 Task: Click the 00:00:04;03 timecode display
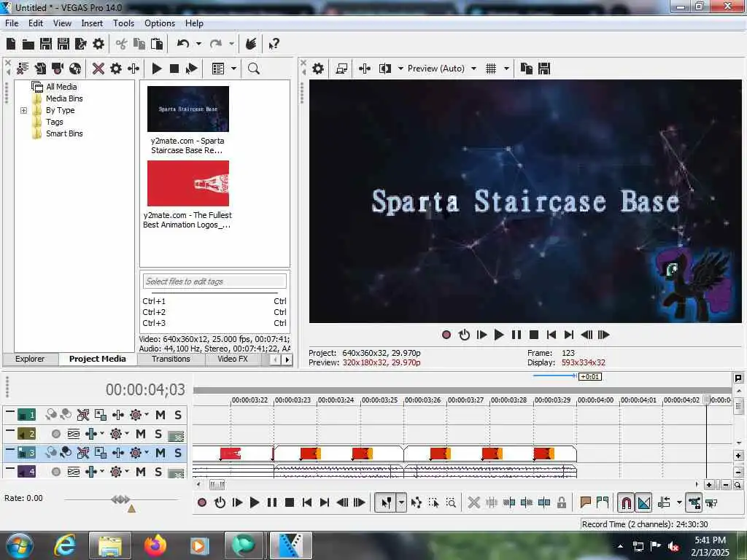coord(145,389)
